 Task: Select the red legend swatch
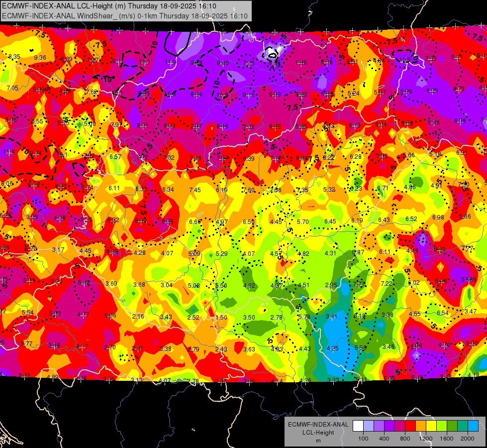[x=410, y=426]
